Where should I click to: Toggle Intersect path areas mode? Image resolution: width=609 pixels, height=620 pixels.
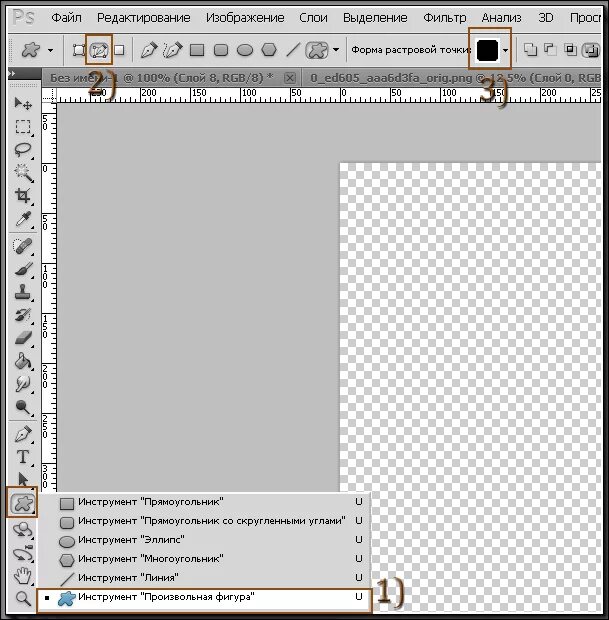click(570, 49)
